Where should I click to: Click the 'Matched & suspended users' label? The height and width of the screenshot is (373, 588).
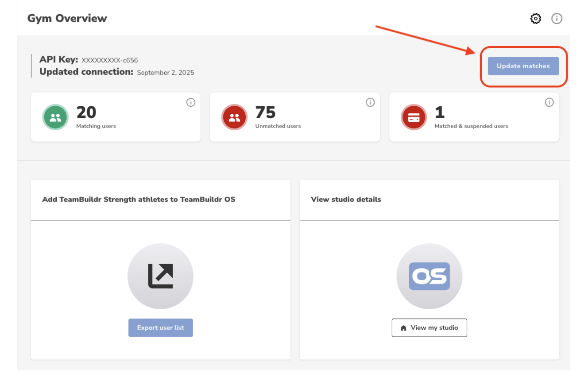click(471, 126)
